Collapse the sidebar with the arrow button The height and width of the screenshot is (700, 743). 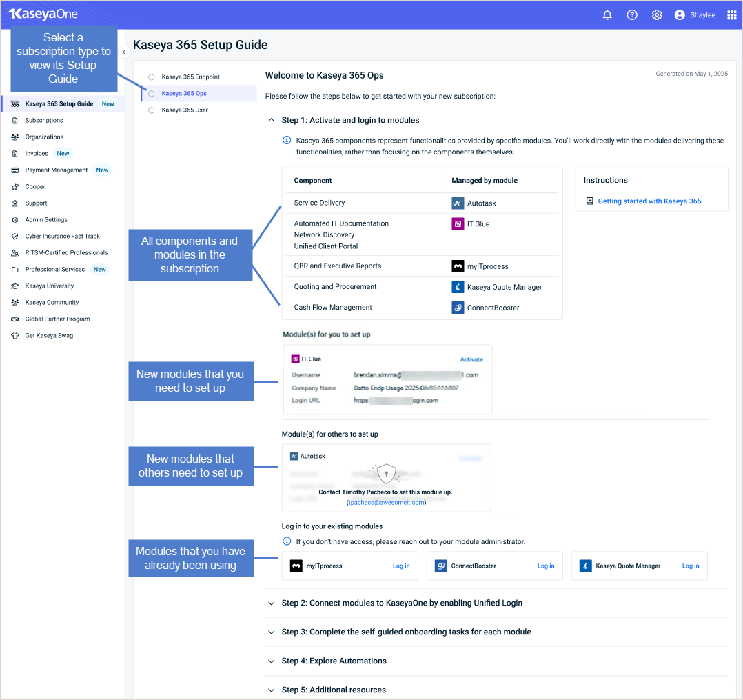(124, 52)
